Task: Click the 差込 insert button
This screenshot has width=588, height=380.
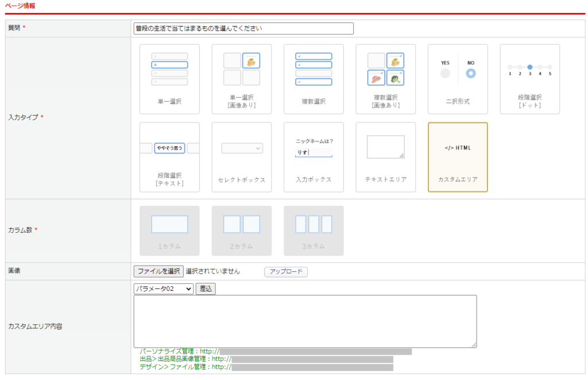Action: [x=206, y=289]
